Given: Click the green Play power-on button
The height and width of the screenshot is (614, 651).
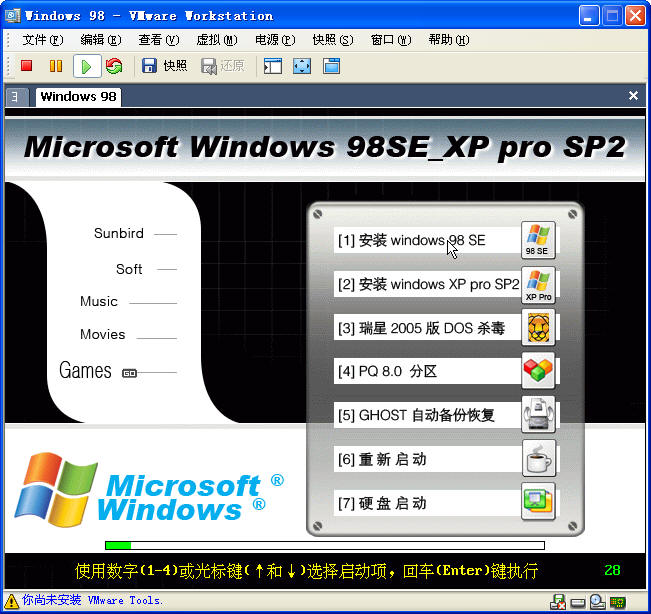Looking at the screenshot, I should tap(87, 66).
